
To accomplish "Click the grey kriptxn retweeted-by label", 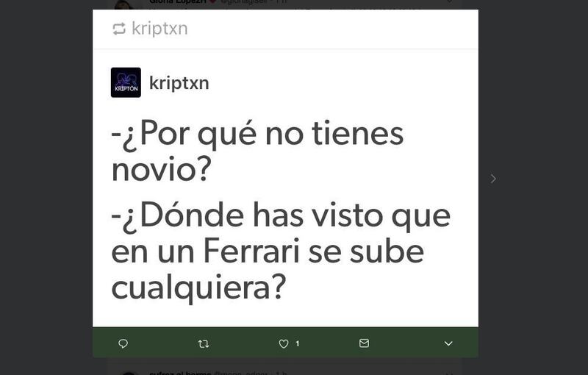I will 159,29.
